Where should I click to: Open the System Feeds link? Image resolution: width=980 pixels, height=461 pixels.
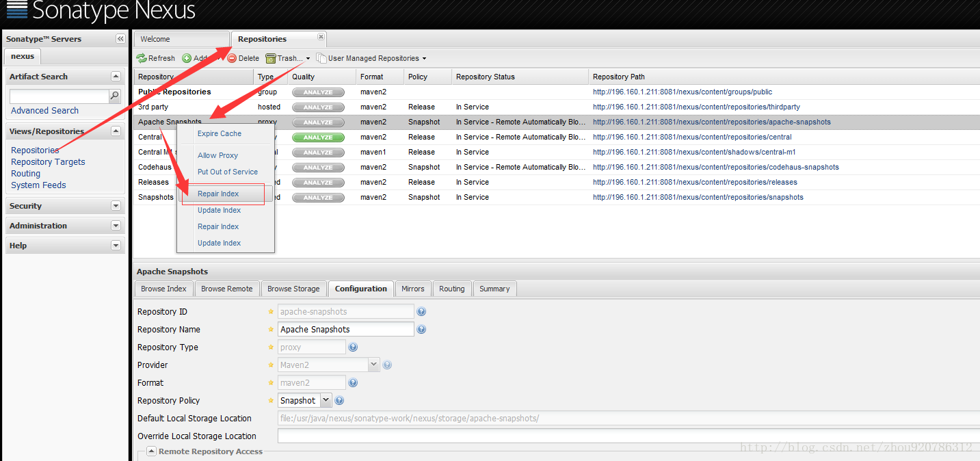38,185
